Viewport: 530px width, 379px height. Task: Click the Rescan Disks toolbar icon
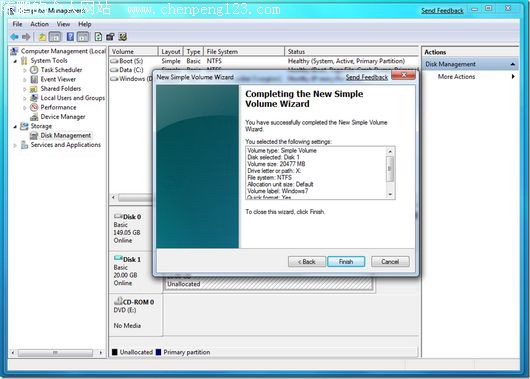click(x=122, y=37)
